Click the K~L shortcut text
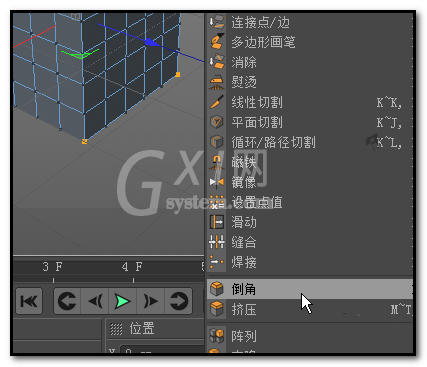This screenshot has height=367, width=427. pos(389,143)
